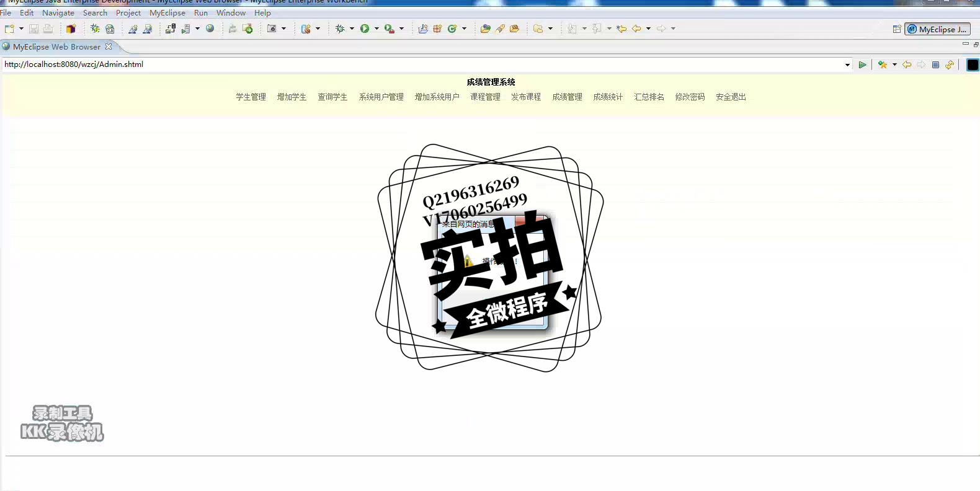Open the Run server dropdown arrow

[197, 29]
